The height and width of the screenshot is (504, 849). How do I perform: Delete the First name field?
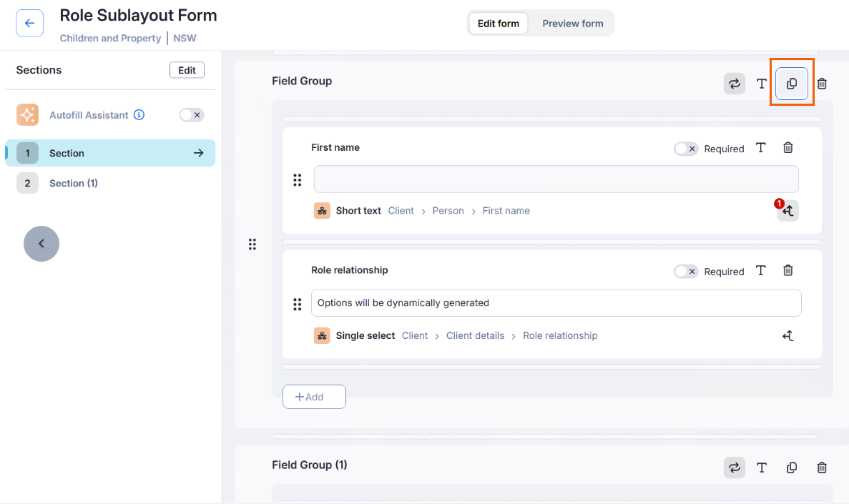click(x=787, y=148)
